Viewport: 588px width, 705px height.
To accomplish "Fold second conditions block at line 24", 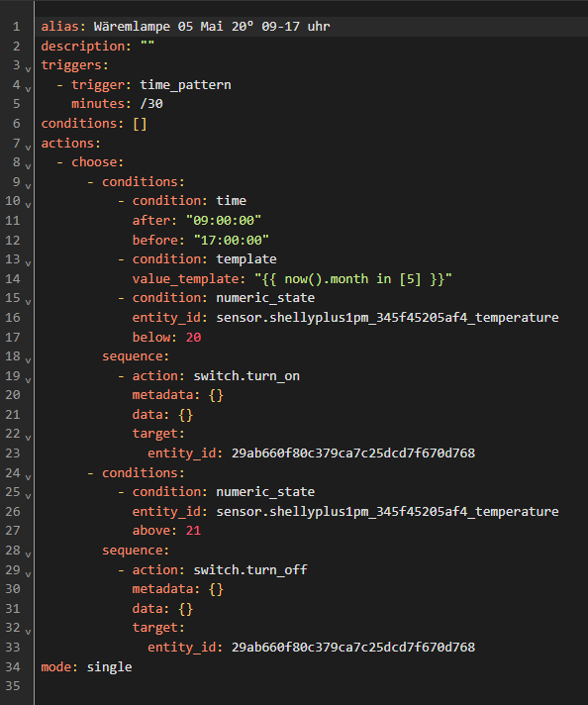I will (28, 477).
